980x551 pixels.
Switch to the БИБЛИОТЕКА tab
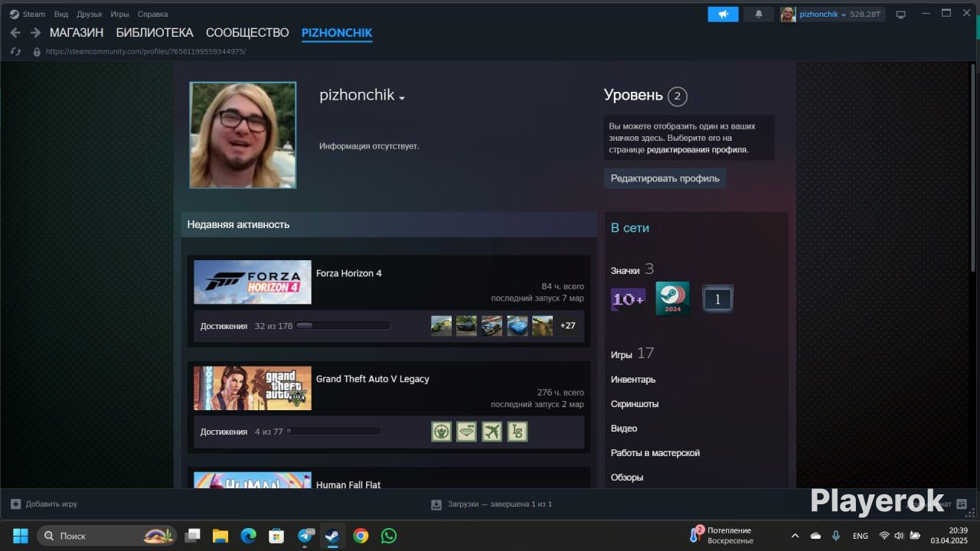[x=155, y=33]
